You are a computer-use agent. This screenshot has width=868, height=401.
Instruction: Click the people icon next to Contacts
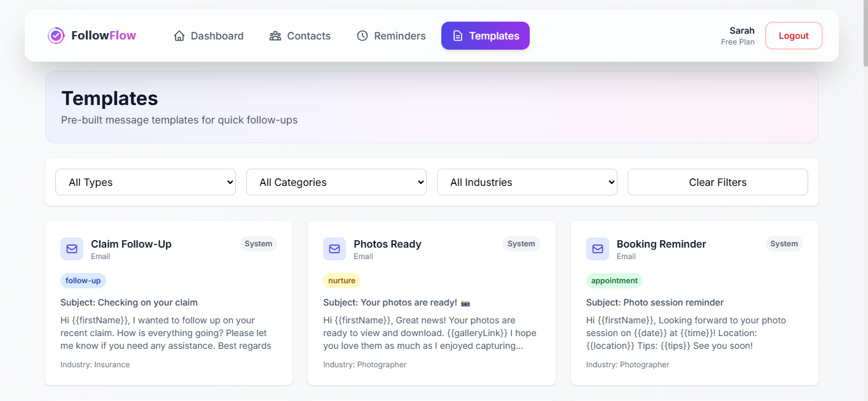point(275,36)
